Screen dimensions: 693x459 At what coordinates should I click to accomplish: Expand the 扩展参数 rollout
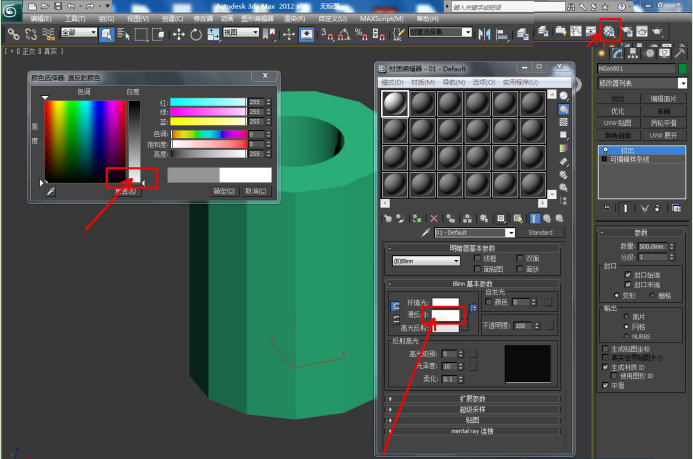(472, 398)
